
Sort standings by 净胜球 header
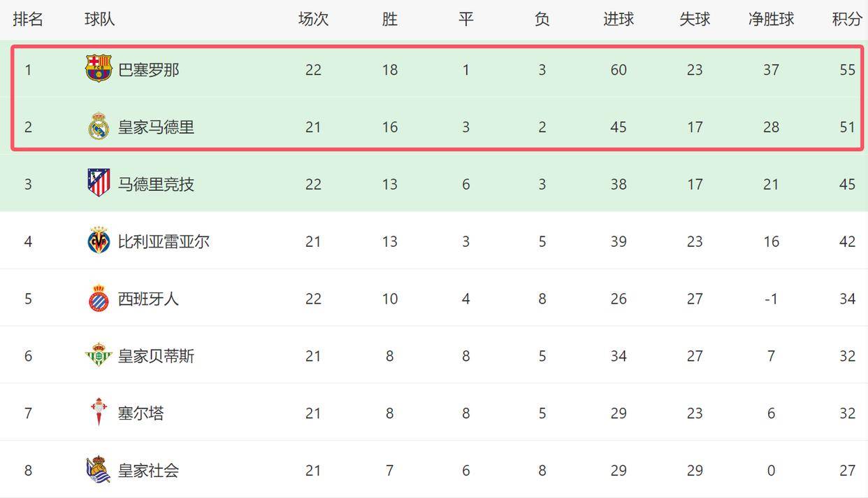click(x=771, y=20)
